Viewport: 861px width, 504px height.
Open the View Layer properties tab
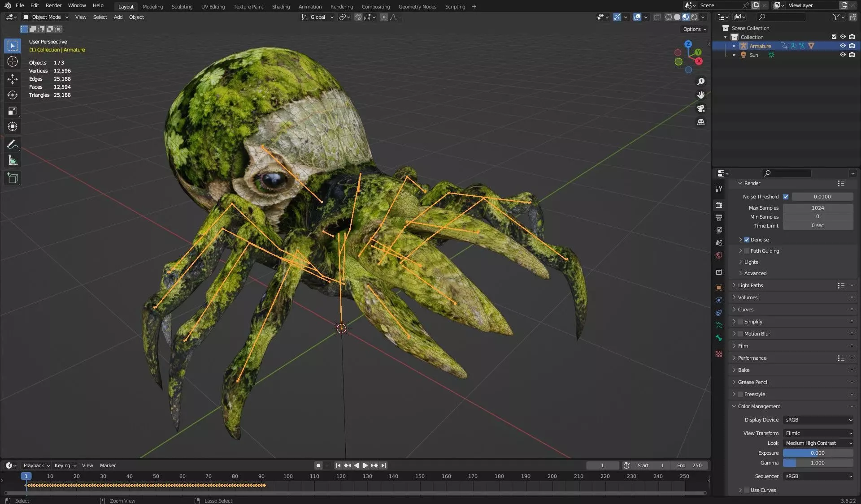[x=719, y=230]
